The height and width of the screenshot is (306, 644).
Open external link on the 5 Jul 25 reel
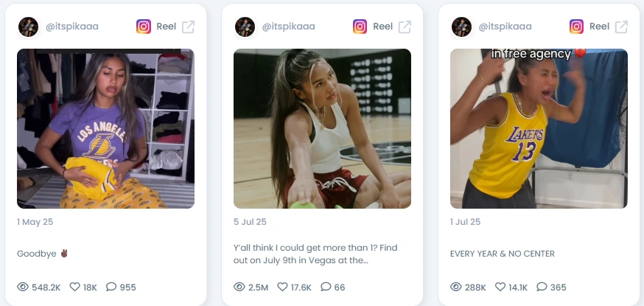[405, 27]
